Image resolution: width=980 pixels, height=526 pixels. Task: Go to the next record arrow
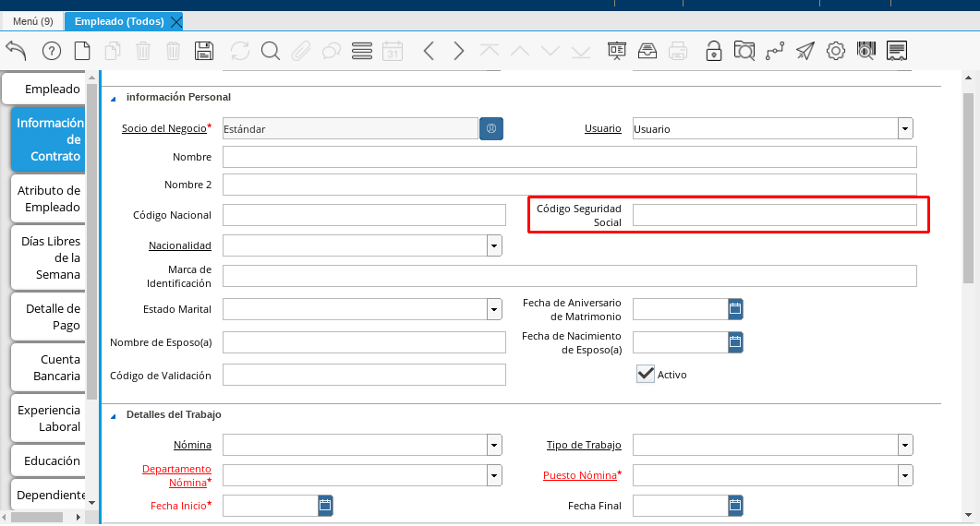(x=459, y=51)
